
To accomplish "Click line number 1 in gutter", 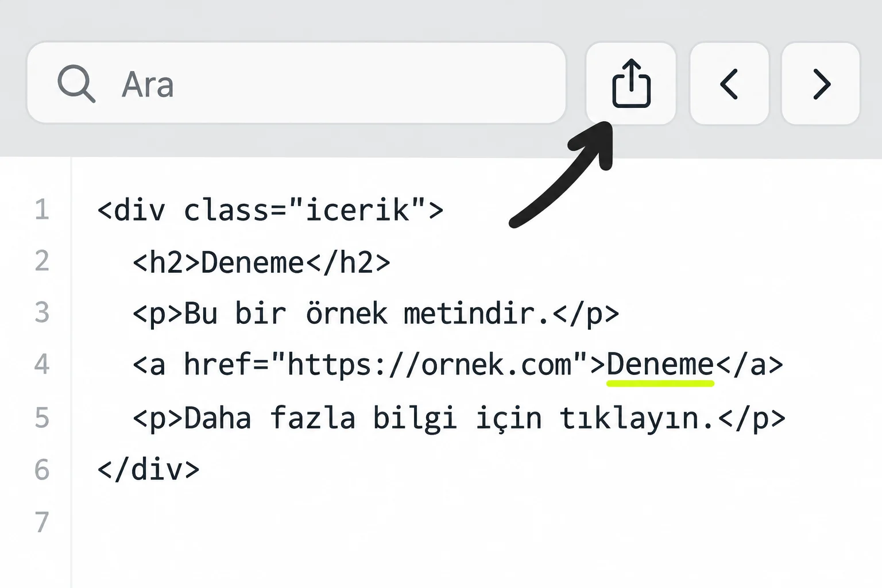I will [41, 210].
